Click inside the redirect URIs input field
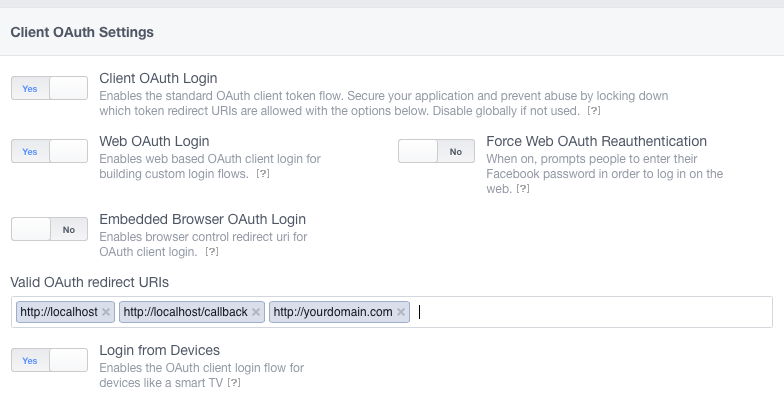Viewport: 784px width, 402px height. click(x=590, y=312)
